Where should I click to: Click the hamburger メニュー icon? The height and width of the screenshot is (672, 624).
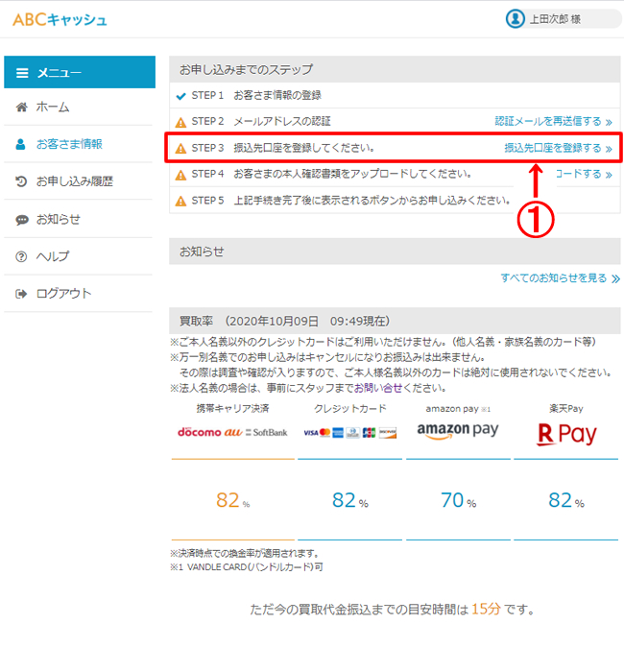point(22,73)
